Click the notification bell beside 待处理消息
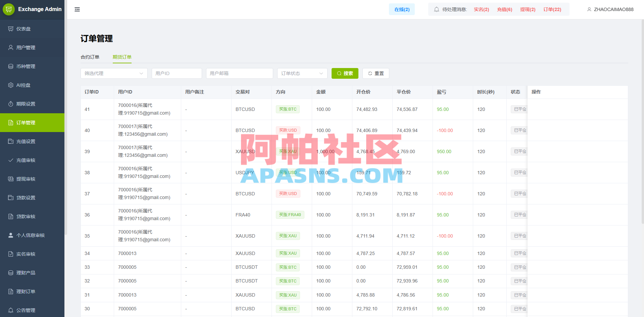 (x=437, y=9)
